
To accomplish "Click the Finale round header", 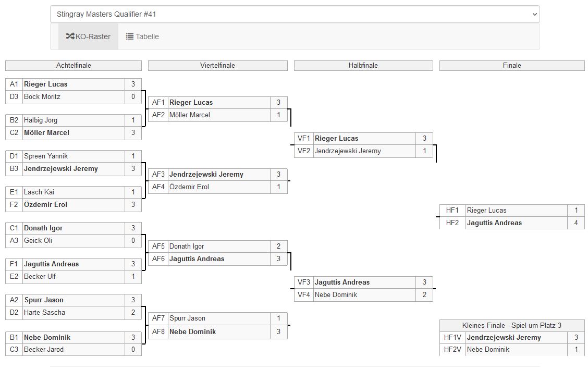I will pos(512,66).
